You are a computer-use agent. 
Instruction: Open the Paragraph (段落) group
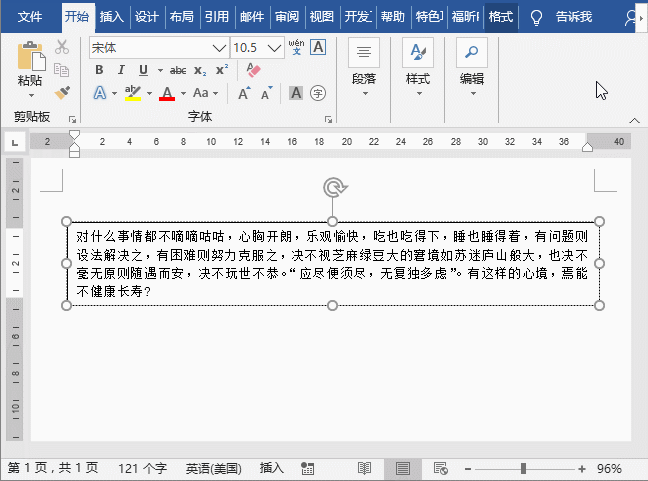[x=364, y=67]
